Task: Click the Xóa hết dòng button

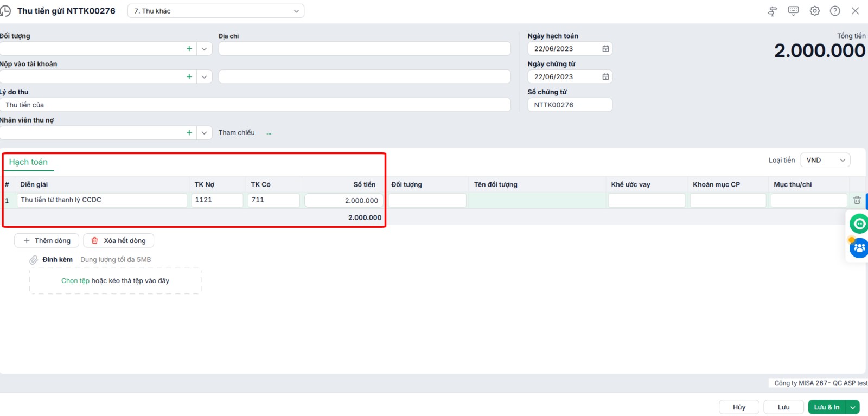Action: click(x=118, y=241)
